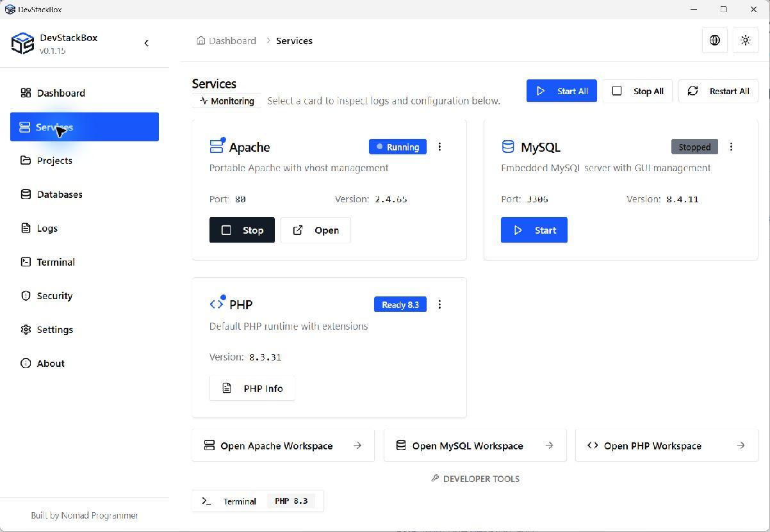Click the Apache version 2.4.65 text

point(391,199)
